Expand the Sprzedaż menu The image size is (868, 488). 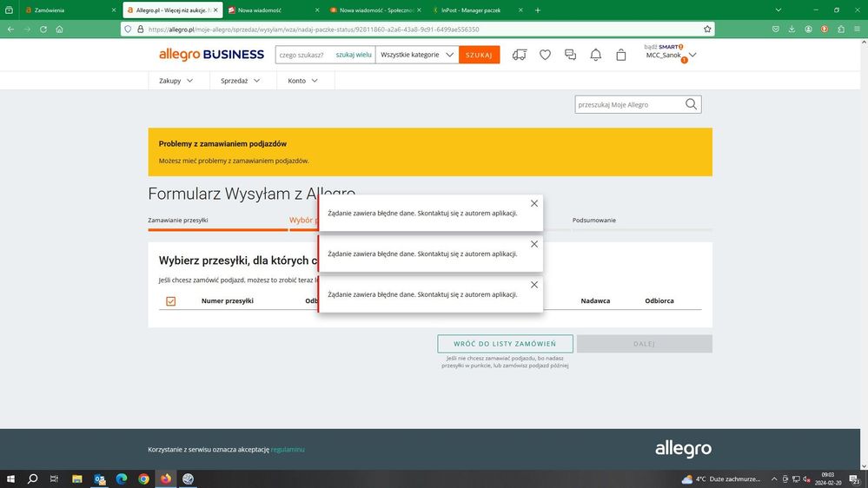click(241, 81)
